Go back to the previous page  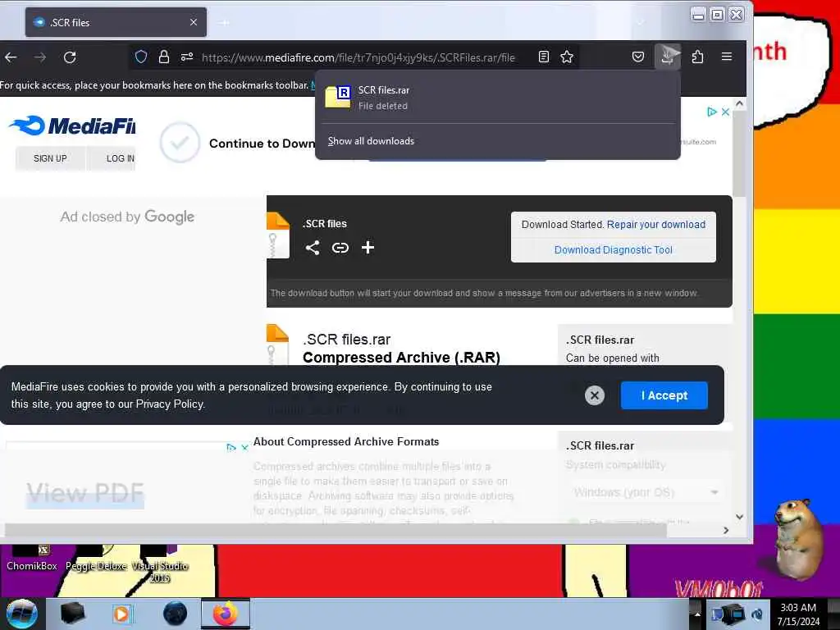tap(11, 57)
